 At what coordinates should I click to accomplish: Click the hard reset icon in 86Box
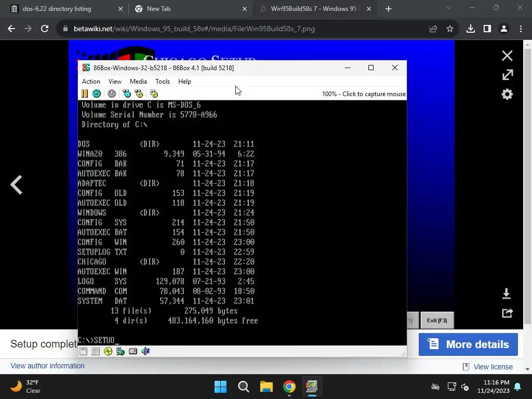tap(97, 94)
